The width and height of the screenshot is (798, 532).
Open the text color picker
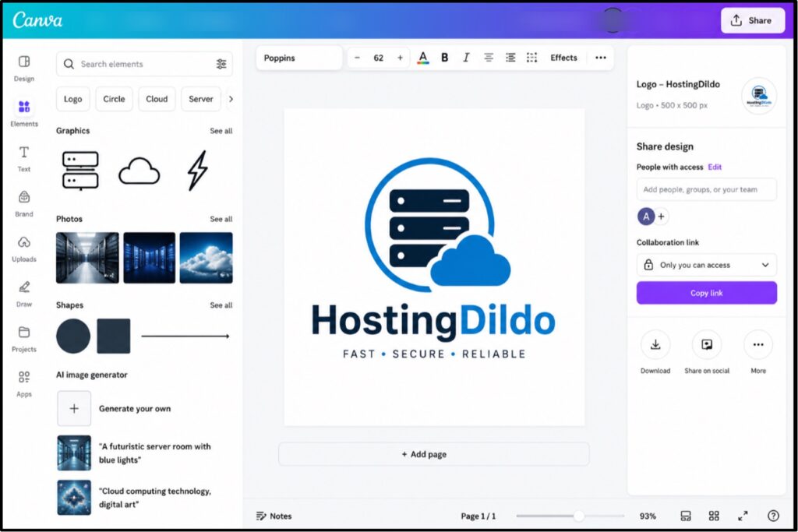[423, 58]
